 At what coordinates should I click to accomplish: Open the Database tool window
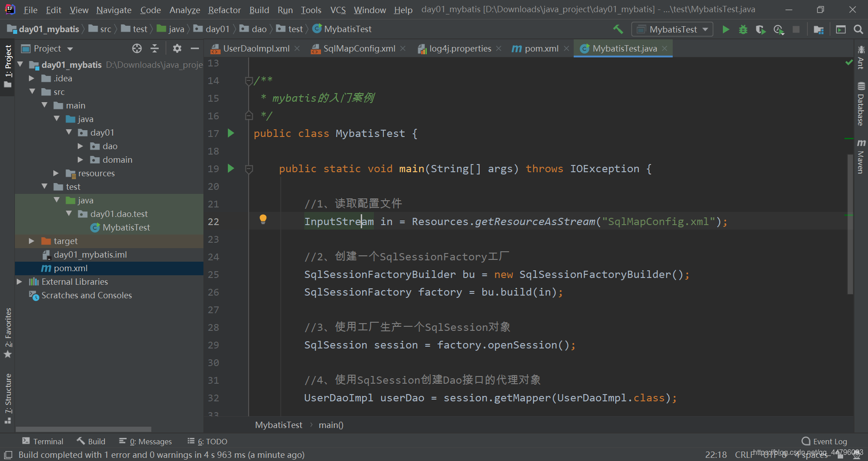(x=861, y=104)
